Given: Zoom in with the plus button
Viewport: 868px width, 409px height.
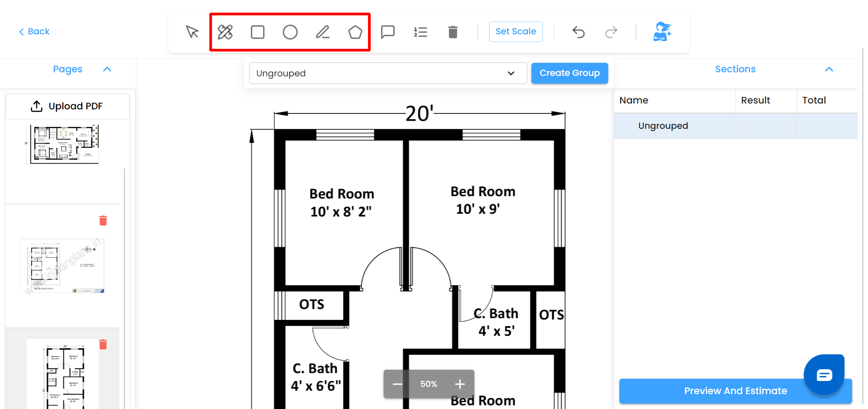Looking at the screenshot, I should click(460, 384).
